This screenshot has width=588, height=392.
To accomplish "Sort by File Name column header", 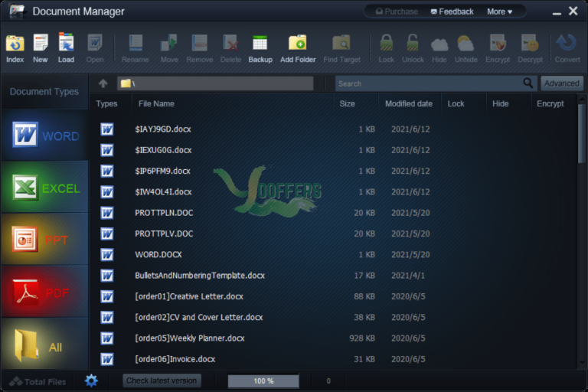I will click(x=156, y=104).
